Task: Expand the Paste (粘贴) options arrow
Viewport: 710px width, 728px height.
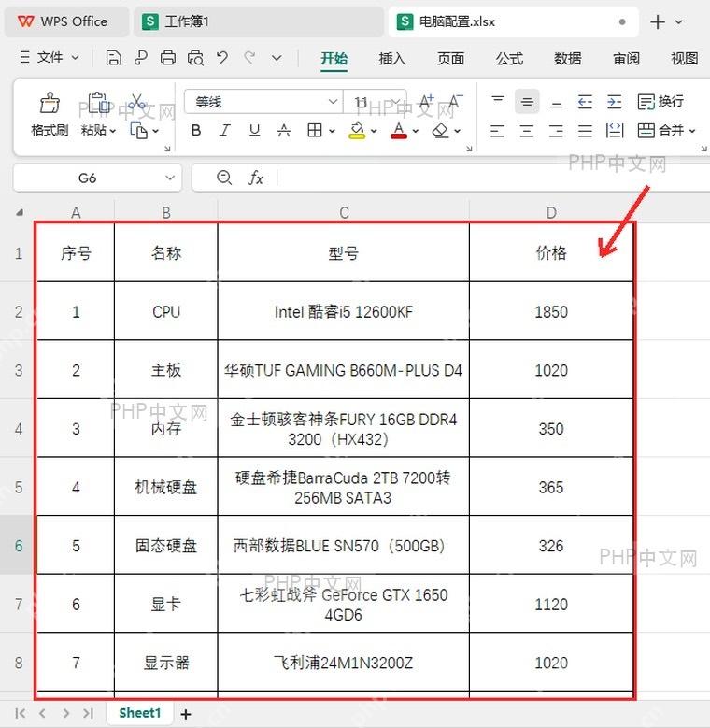Action: 113,132
